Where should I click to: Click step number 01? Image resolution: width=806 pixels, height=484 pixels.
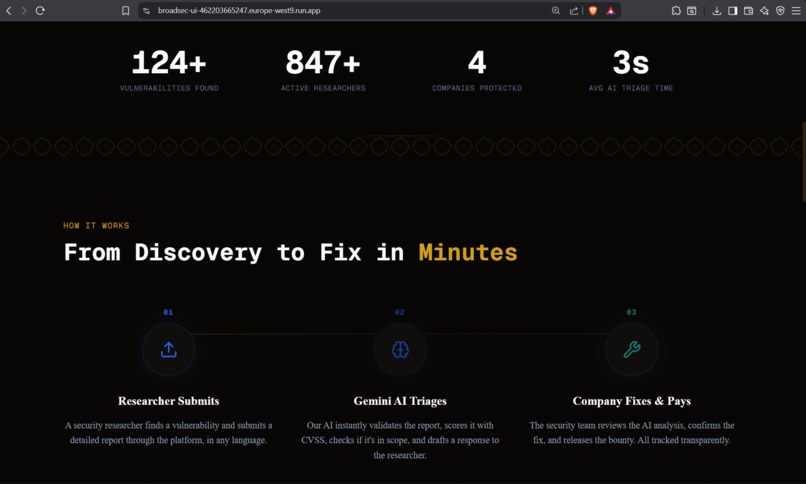[x=168, y=312]
